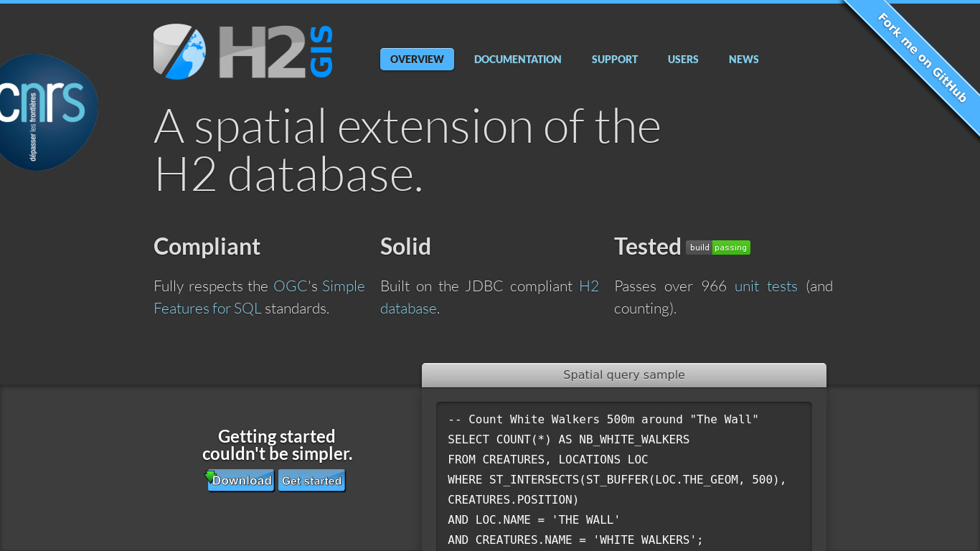Image resolution: width=980 pixels, height=551 pixels.
Task: Click the Get started button
Action: (311, 481)
